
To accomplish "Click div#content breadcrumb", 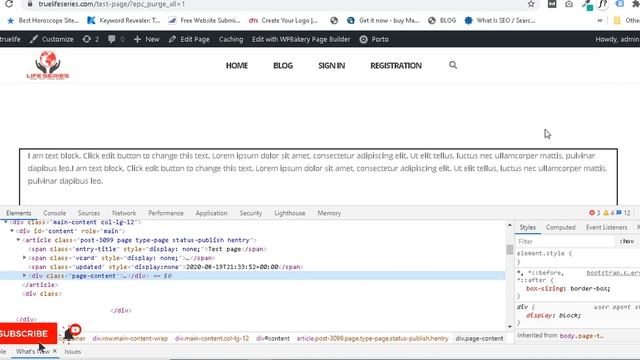I will (x=273, y=338).
